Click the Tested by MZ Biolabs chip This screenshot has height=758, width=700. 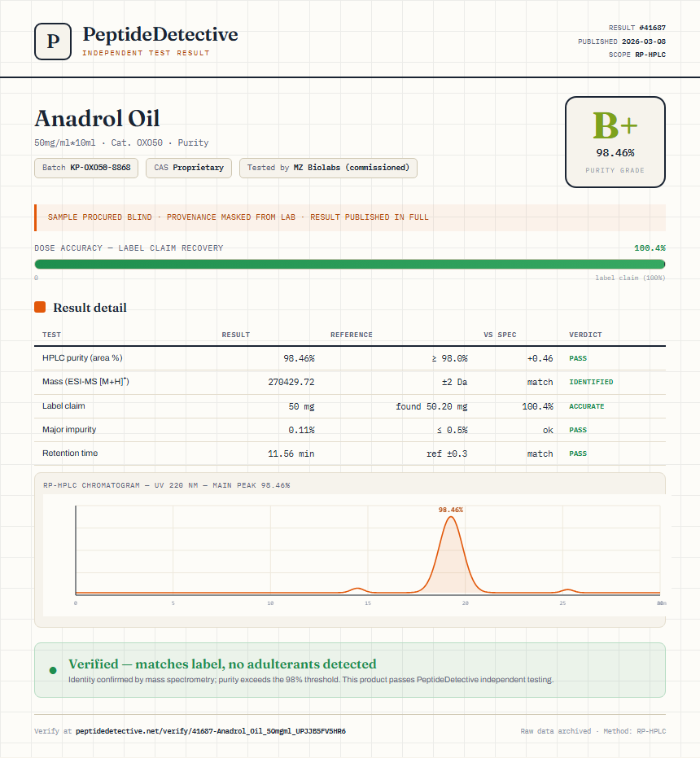pyautogui.click(x=328, y=168)
